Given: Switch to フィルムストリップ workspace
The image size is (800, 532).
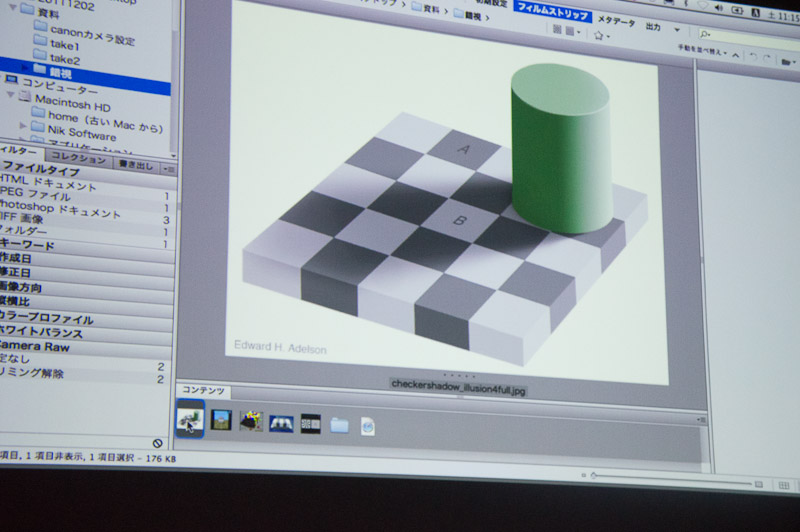Looking at the screenshot, I should click(x=554, y=12).
